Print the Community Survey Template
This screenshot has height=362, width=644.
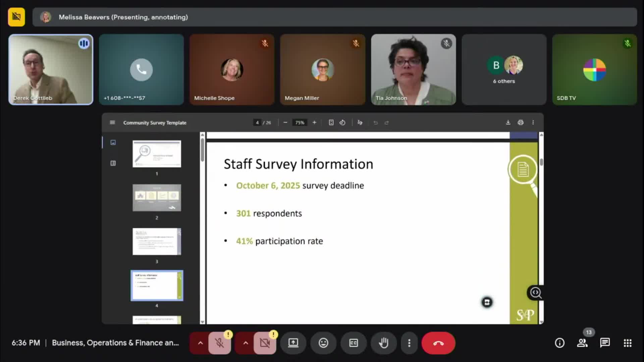tap(521, 122)
